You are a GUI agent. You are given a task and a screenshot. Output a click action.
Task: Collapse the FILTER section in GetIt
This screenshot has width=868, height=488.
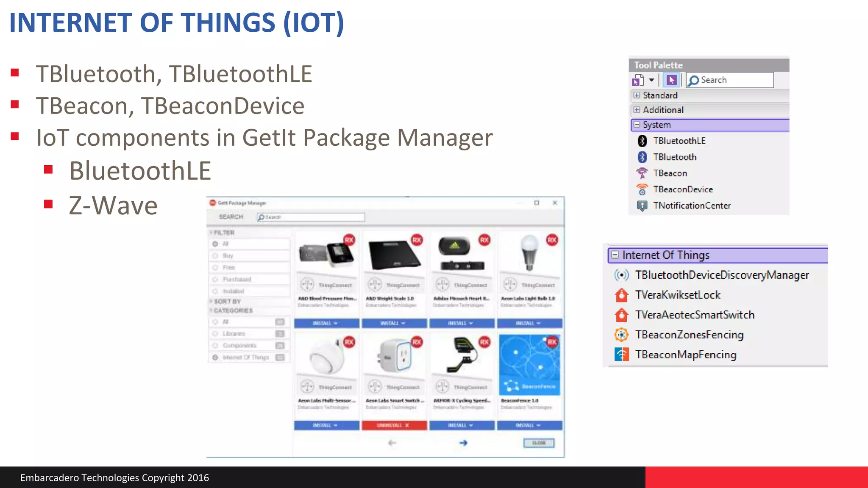click(211, 233)
